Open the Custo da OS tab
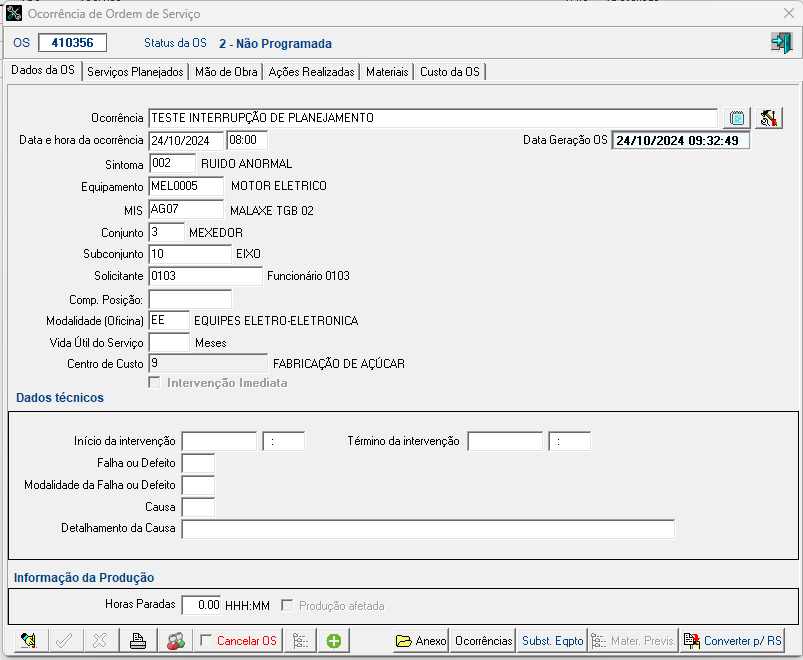The height and width of the screenshot is (660, 803). click(450, 72)
